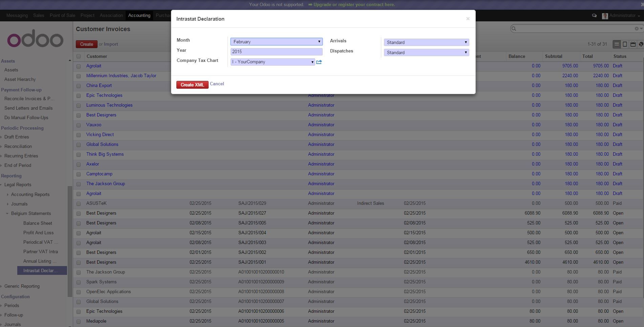Check the OpenElec Applications row checkbox

point(79,292)
